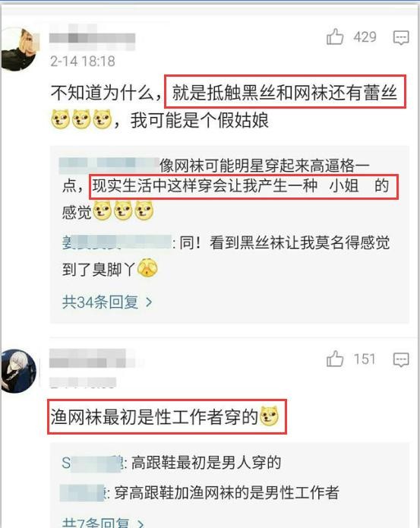
Task: Like the comment with 429 likes
Action: pos(335,36)
